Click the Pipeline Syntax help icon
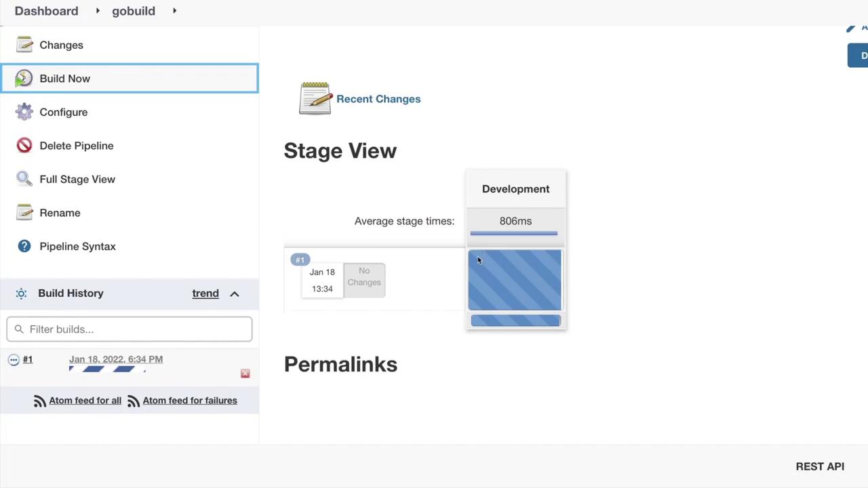 [24, 246]
